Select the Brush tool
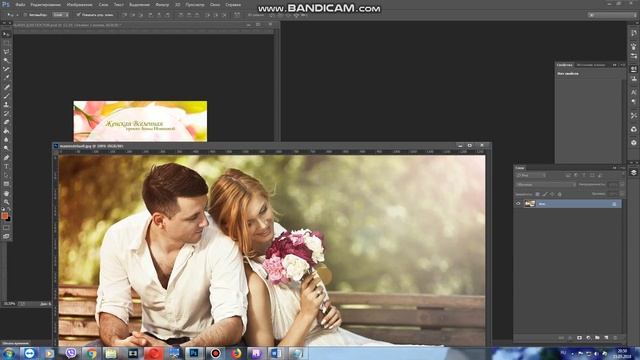 coord(6,96)
